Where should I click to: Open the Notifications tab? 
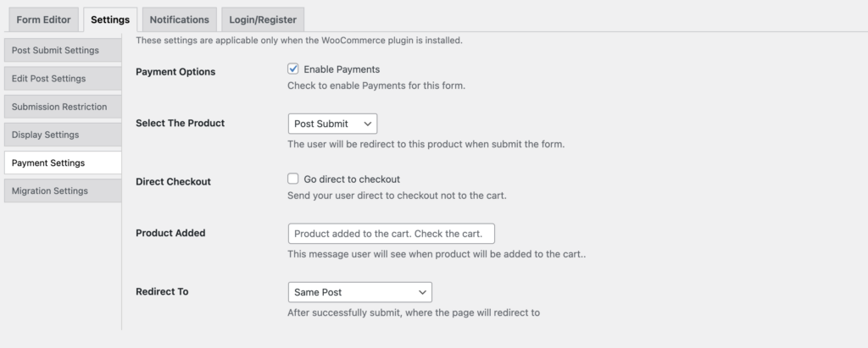point(178,19)
